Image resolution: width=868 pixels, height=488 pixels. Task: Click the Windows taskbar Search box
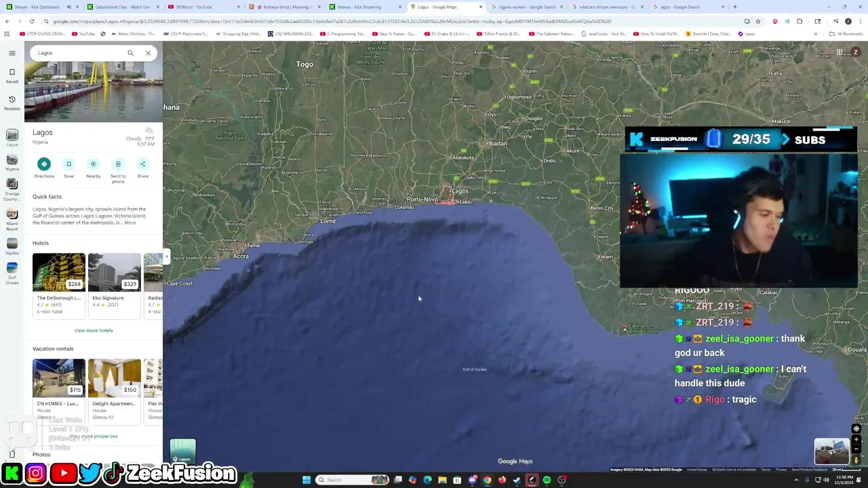[353, 480]
